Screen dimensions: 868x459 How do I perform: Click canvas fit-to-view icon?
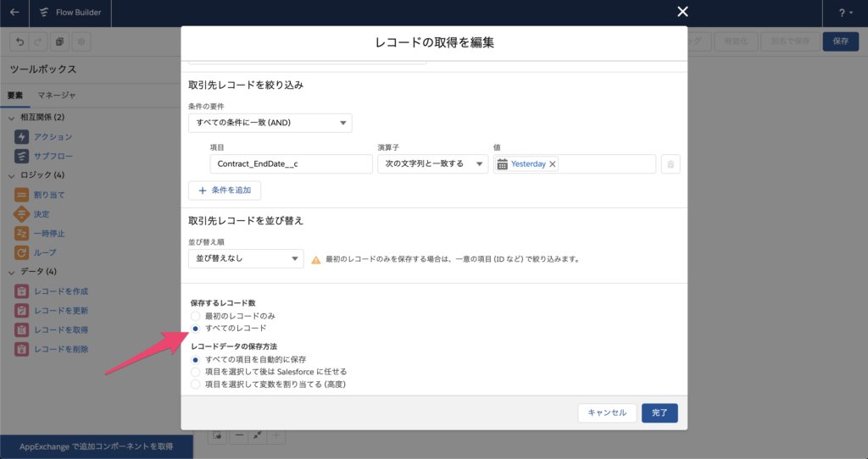(x=258, y=436)
